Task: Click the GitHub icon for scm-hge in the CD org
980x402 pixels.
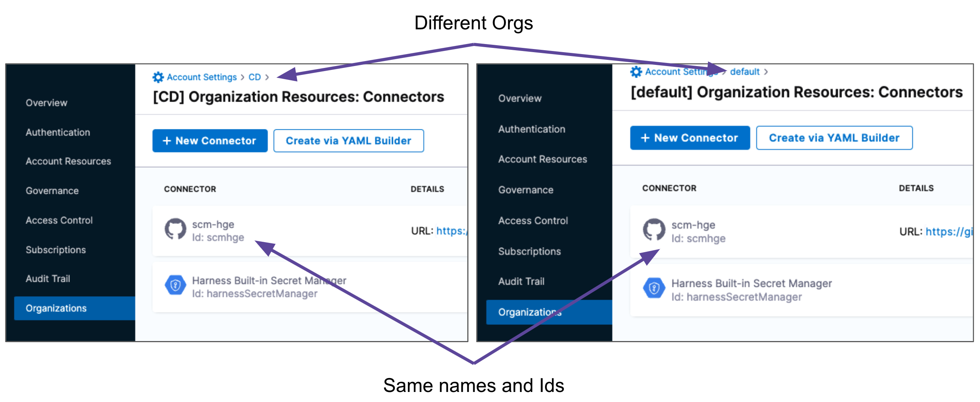Action: [x=176, y=229]
